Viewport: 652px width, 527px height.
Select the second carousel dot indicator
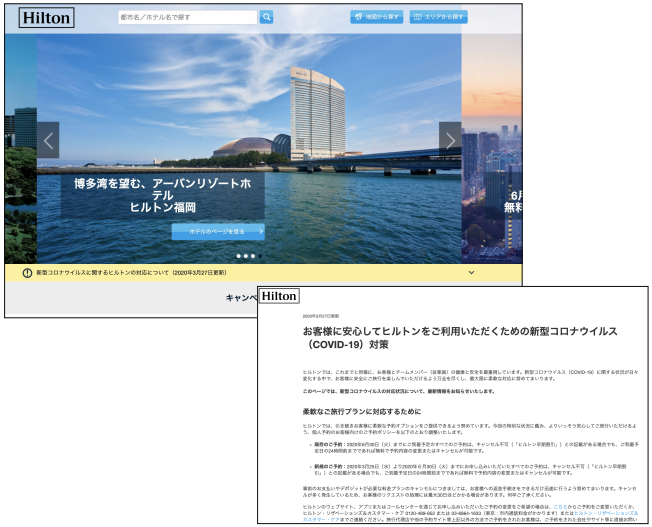[246, 256]
